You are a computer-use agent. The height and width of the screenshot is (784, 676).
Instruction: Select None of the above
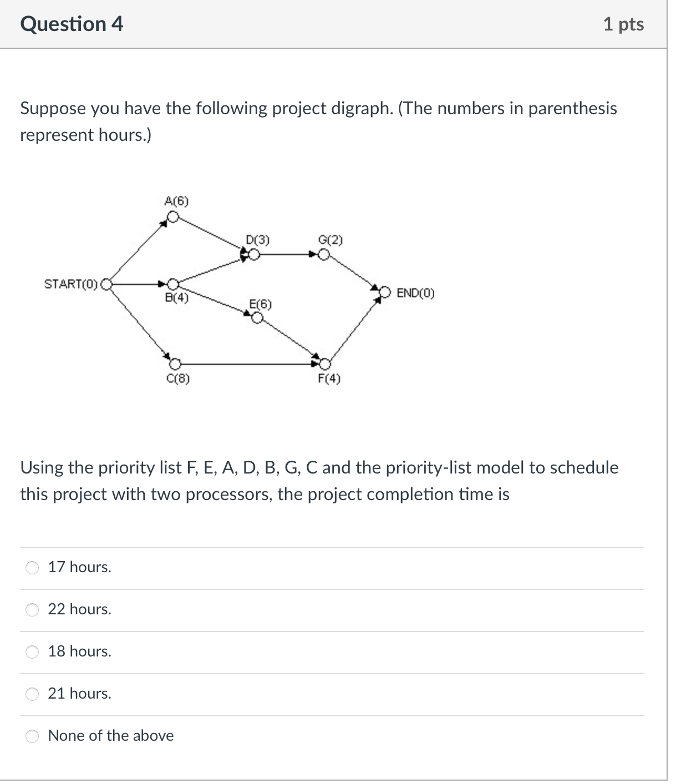tap(32, 736)
